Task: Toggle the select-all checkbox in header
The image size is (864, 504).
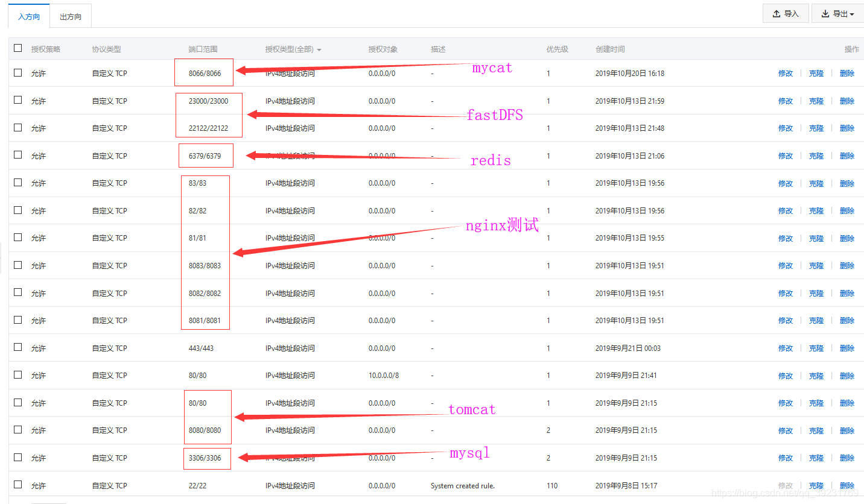Action: coord(18,48)
